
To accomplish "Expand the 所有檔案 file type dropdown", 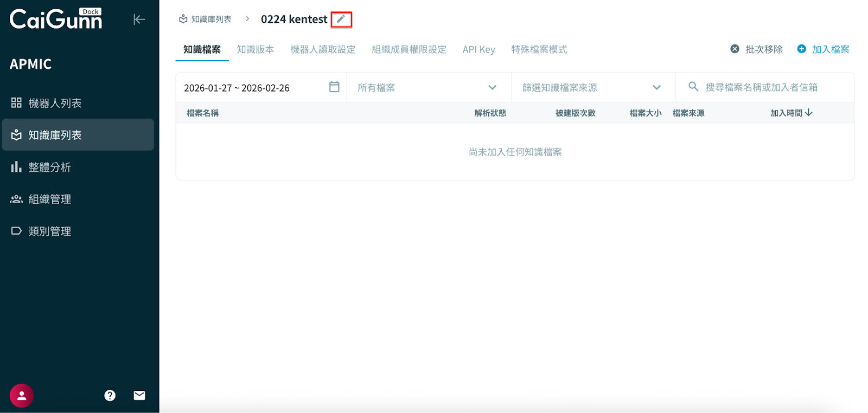I will click(x=492, y=87).
